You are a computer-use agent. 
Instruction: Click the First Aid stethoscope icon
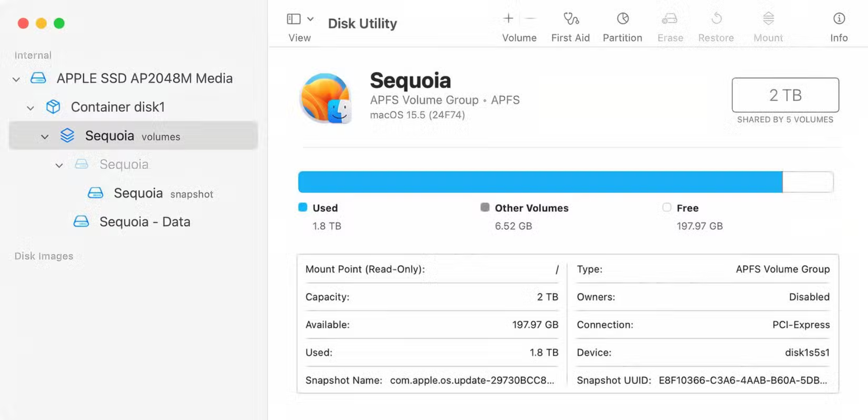(571, 19)
